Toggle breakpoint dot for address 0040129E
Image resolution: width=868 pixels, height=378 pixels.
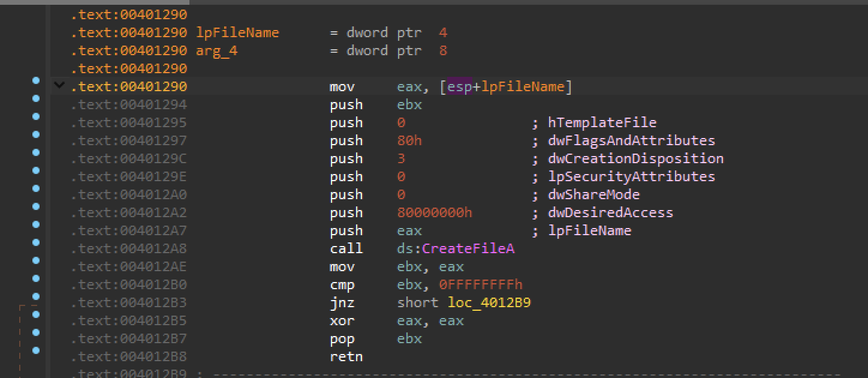(36, 170)
